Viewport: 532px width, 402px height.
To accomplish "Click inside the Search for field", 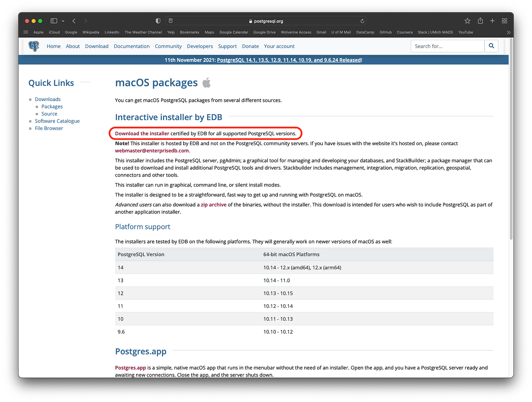I will (445, 46).
